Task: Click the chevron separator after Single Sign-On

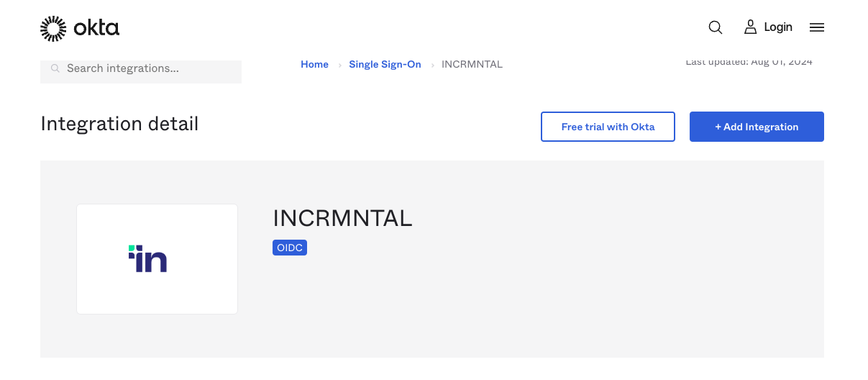Action: 432,65
